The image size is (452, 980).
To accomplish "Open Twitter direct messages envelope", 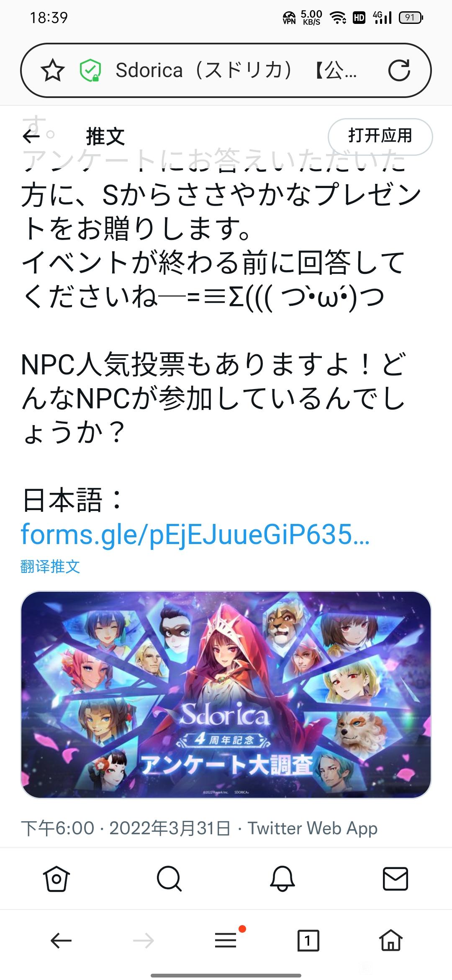I will click(x=395, y=878).
